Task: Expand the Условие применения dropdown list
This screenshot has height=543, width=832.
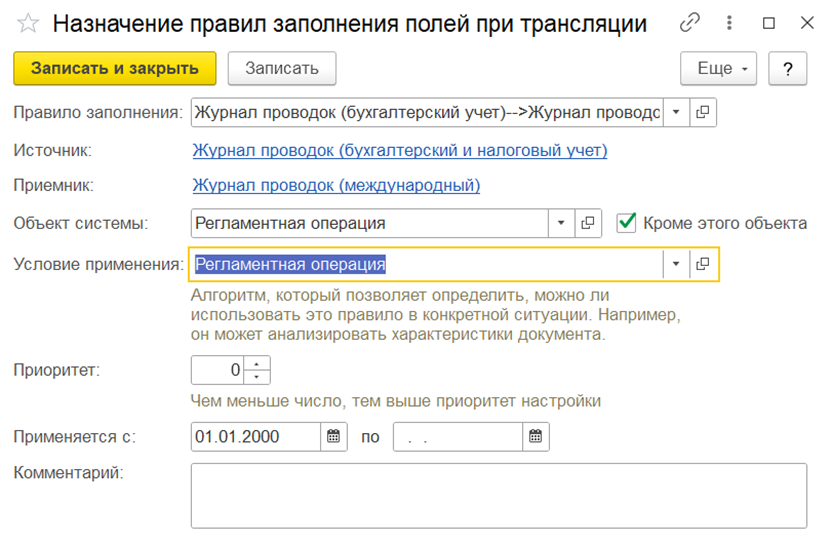Action: [675, 264]
